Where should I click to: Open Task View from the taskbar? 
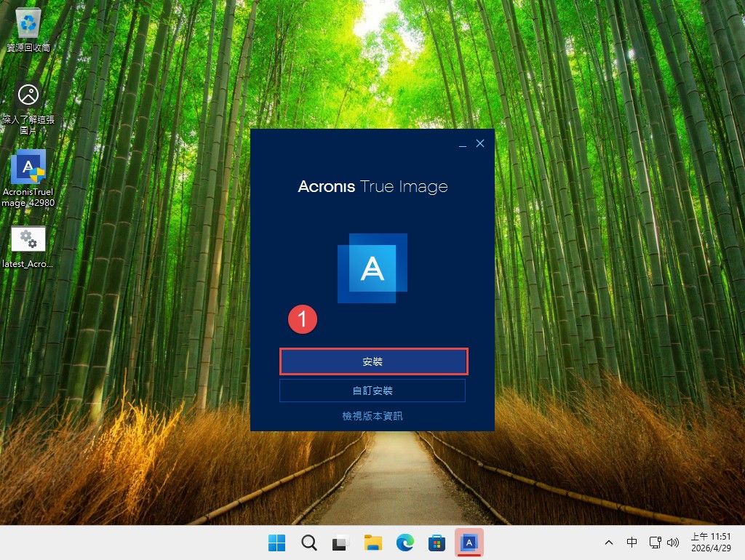point(340,543)
